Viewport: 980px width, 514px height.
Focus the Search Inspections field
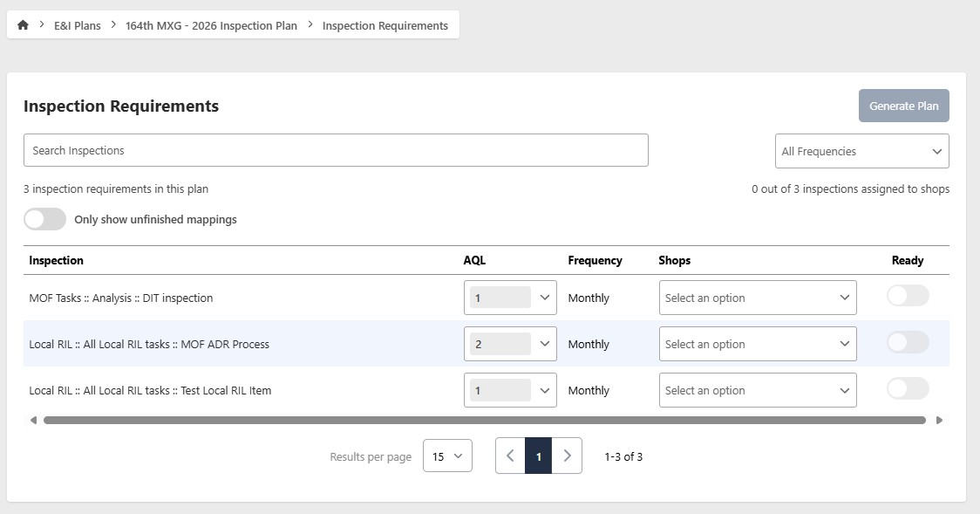pyautogui.click(x=336, y=150)
